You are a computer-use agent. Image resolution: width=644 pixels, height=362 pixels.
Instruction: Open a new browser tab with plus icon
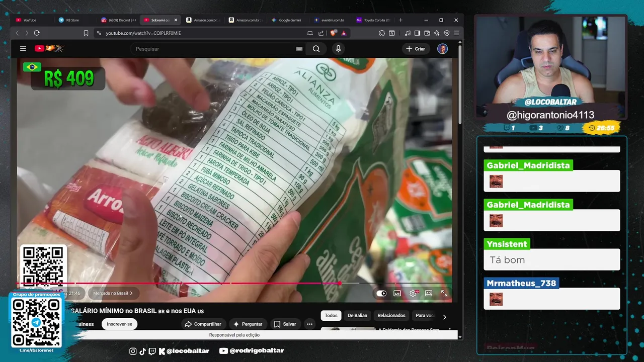pyautogui.click(x=400, y=20)
